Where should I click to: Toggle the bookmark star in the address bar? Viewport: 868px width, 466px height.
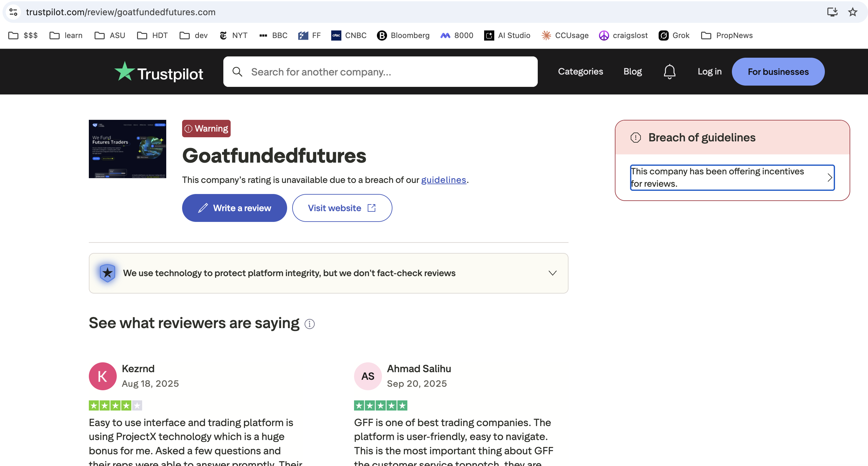(852, 12)
